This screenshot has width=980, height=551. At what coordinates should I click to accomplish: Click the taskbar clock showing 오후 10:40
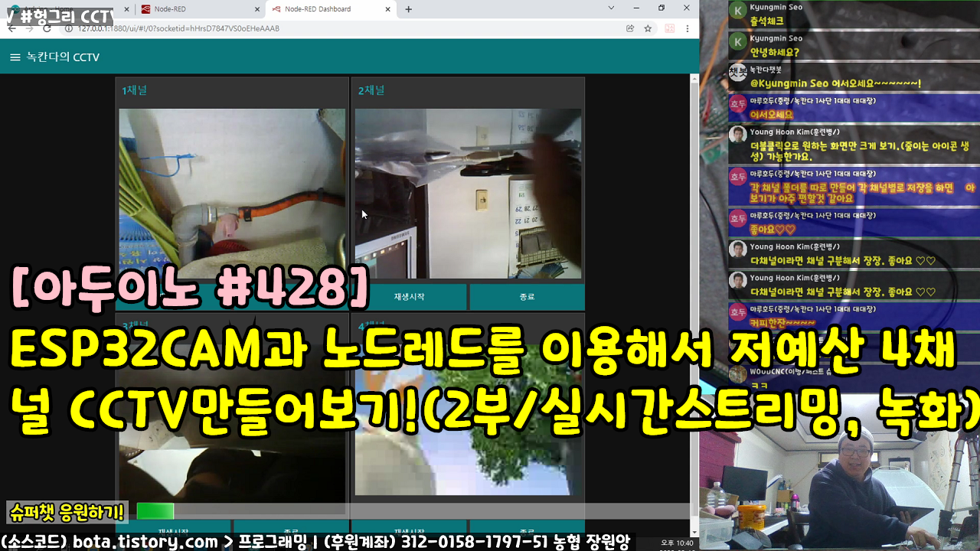click(x=677, y=543)
